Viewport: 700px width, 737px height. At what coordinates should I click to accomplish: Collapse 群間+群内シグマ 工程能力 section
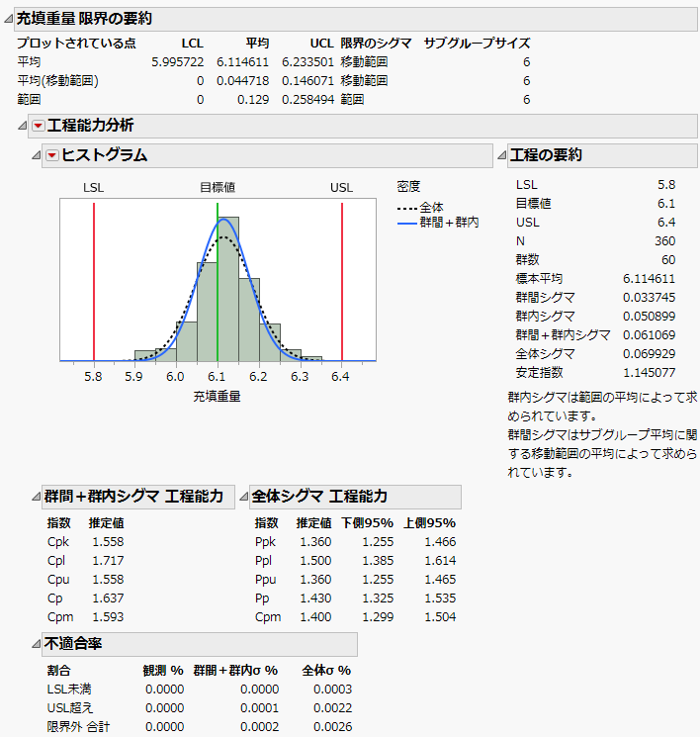pos(36,497)
